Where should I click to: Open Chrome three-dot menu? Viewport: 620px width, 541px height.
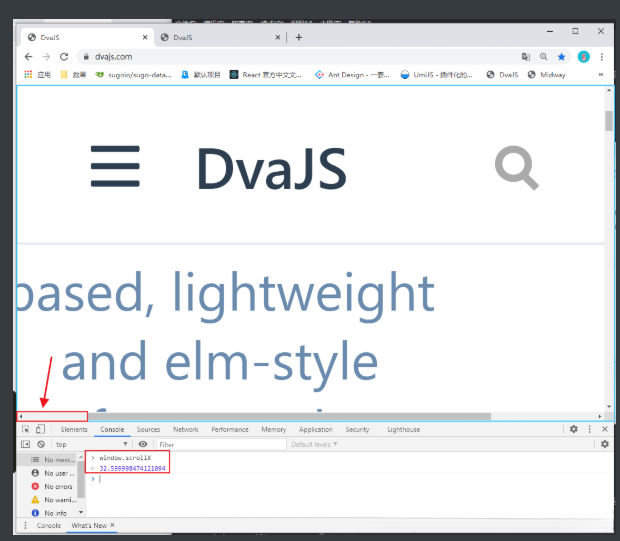(x=601, y=57)
